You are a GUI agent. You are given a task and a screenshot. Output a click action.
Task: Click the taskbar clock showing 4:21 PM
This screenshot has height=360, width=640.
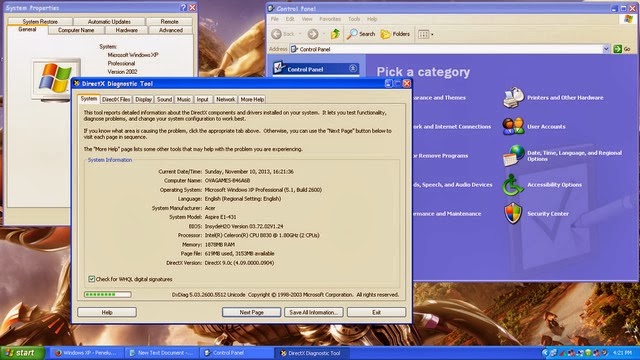[x=622, y=353]
